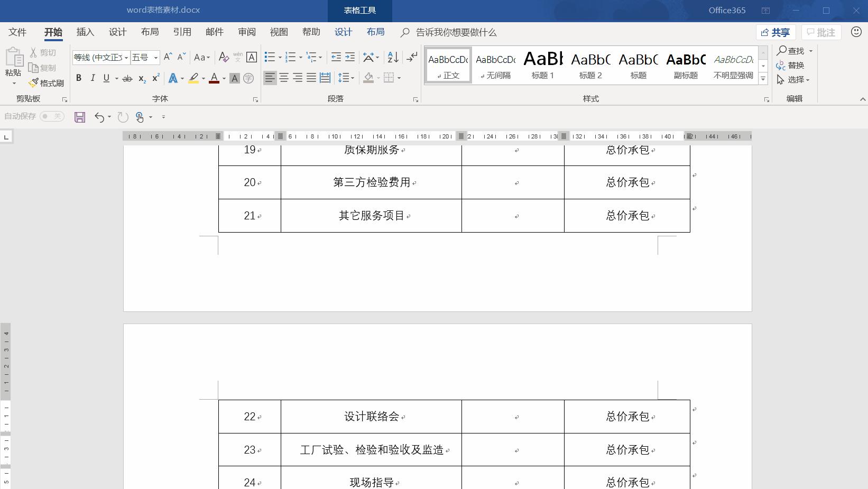Expand the line spacing options dropdown
The height and width of the screenshot is (489, 868).
pyautogui.click(x=353, y=78)
